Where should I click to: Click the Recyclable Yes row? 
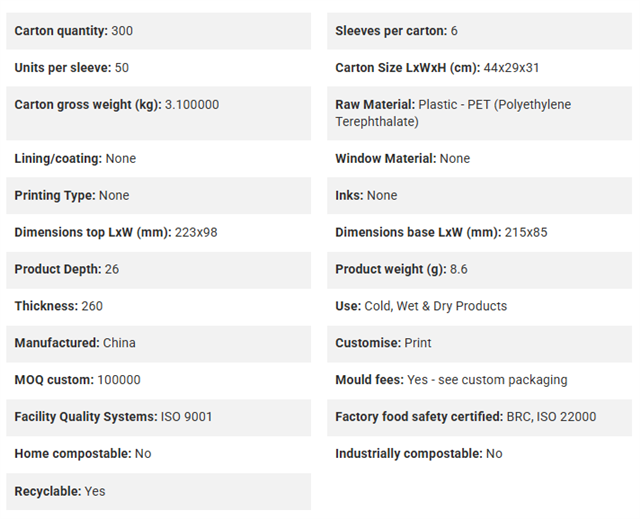tap(158, 492)
